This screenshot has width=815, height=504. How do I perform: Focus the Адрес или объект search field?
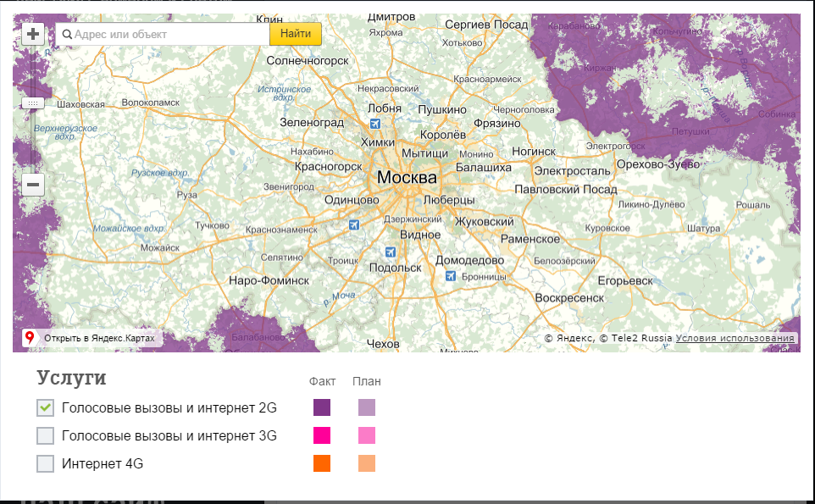[x=162, y=34]
